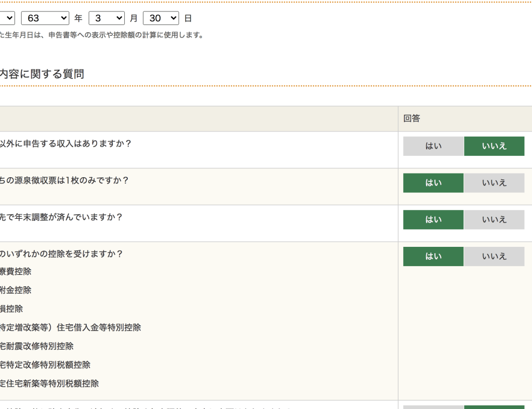Click the partially visible はい button at the bottom
The image size is (532, 409).
(433, 407)
